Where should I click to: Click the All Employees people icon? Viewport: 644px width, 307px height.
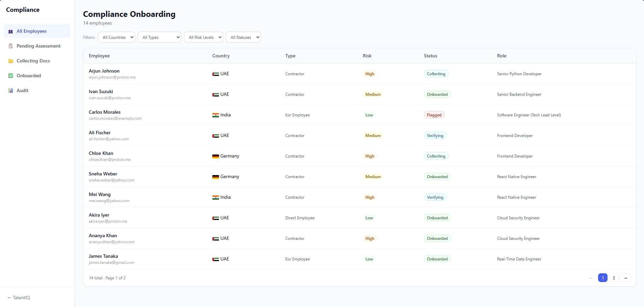(x=10, y=31)
